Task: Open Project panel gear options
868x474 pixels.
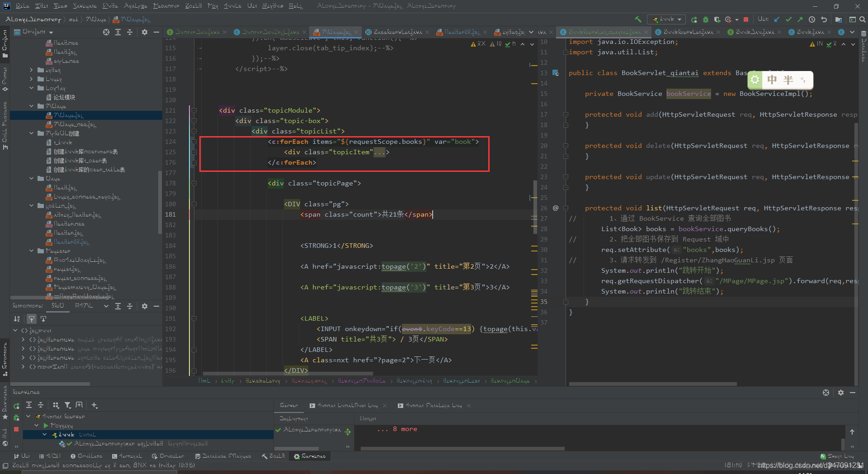Action: pyautogui.click(x=145, y=32)
